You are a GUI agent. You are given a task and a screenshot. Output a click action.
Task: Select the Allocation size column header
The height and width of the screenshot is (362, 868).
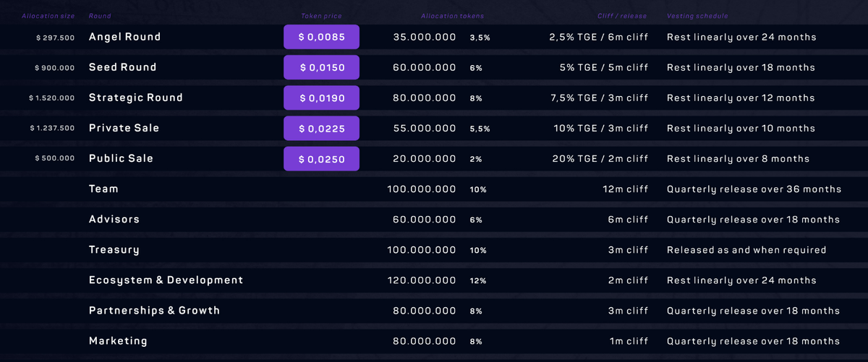click(48, 16)
